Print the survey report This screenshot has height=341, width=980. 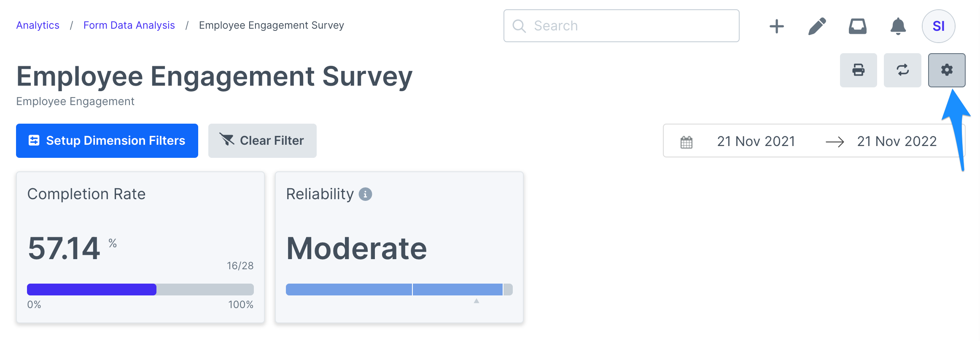coord(858,70)
